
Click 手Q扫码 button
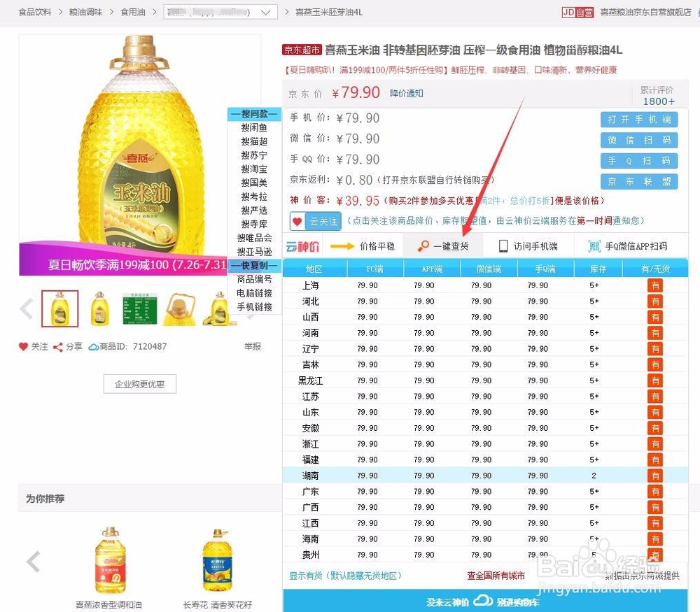(x=639, y=161)
